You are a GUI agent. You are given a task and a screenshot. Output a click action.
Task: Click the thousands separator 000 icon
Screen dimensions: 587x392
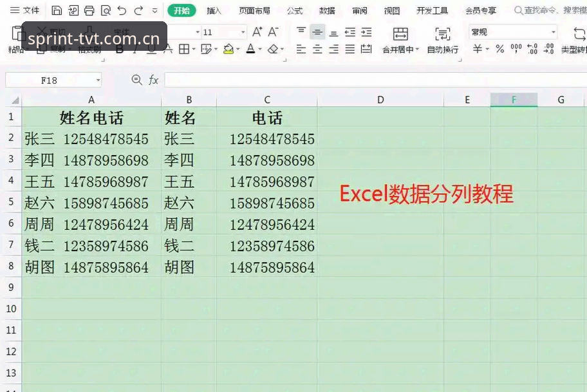pos(516,49)
